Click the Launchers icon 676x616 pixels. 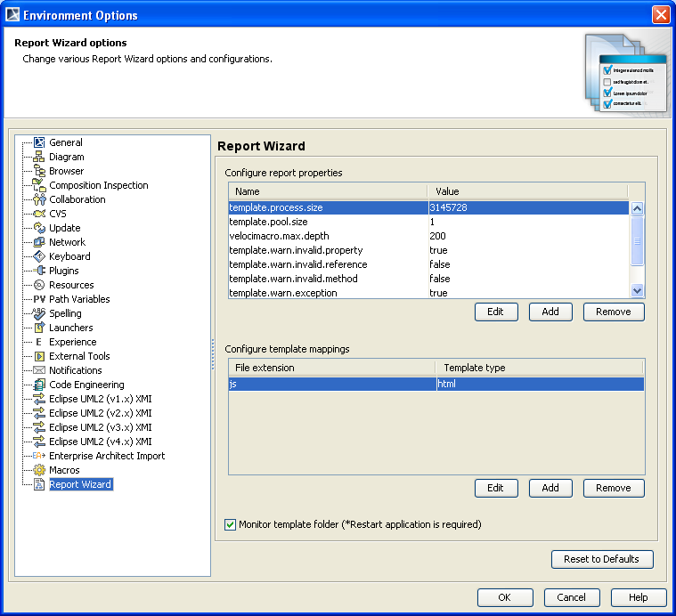pyautogui.click(x=39, y=328)
